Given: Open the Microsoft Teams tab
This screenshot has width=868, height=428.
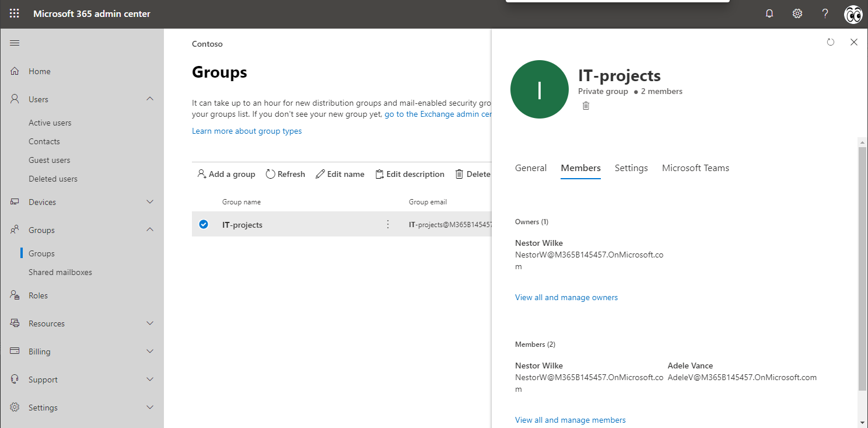Looking at the screenshot, I should 695,168.
